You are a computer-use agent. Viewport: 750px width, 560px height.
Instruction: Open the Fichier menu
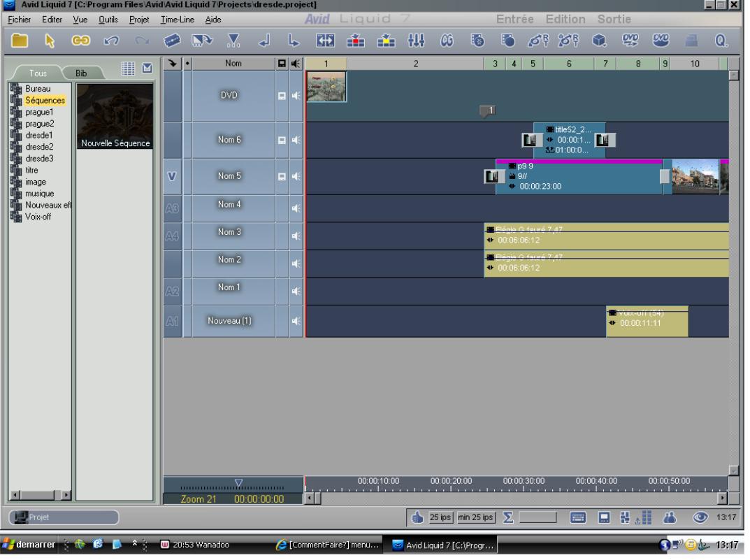tap(19, 20)
